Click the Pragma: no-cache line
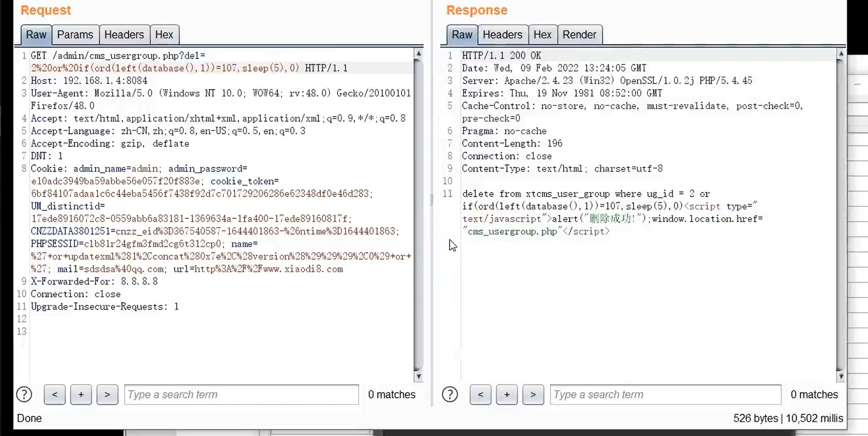Screen dimensions: 868x436 (504, 131)
